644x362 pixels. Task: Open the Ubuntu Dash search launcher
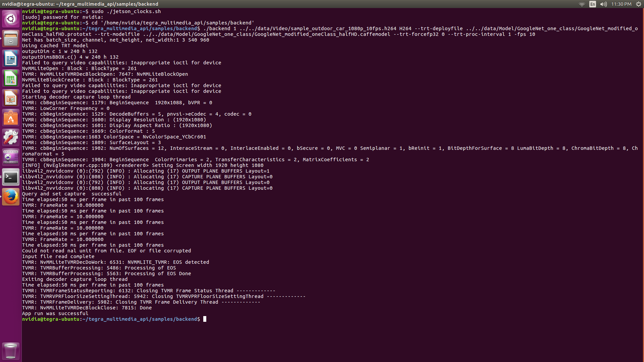coord(11,19)
